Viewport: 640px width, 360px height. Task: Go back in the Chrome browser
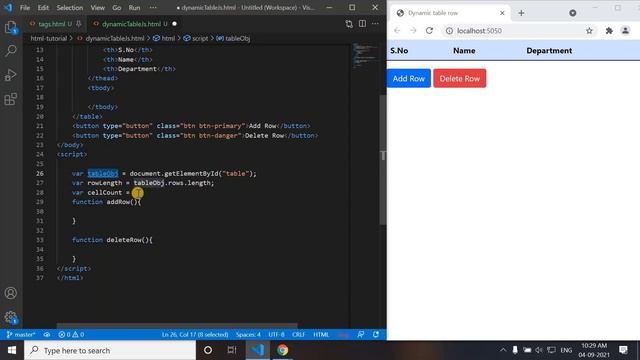pos(397,31)
